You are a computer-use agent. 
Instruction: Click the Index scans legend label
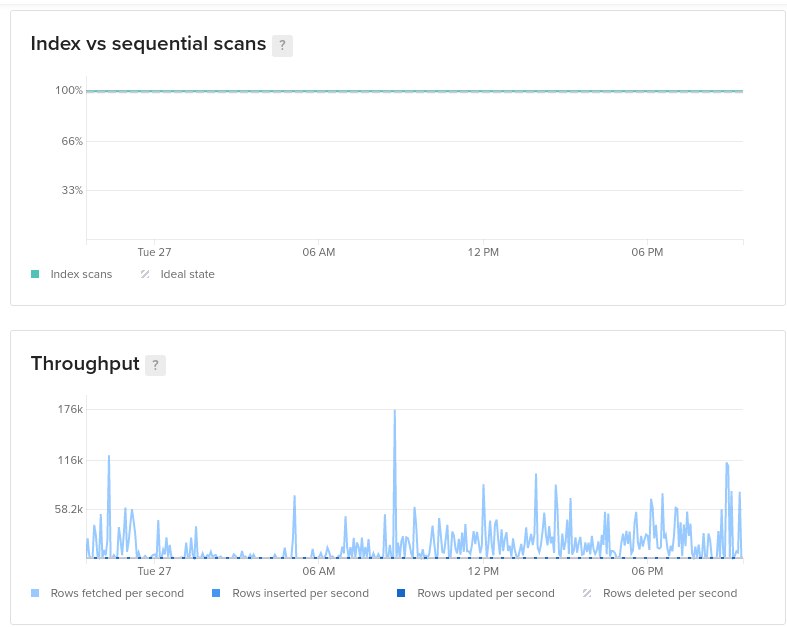coord(81,274)
